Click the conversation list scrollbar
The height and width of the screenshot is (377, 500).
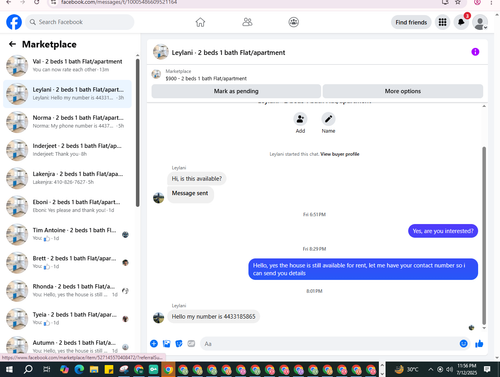[137, 133]
